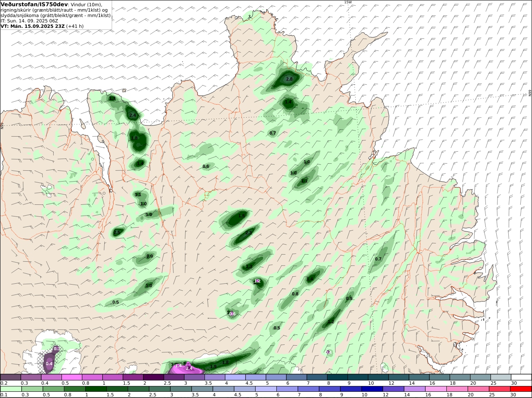Select purple legend swatch between 0.2 and 0.3

coord(10,377)
